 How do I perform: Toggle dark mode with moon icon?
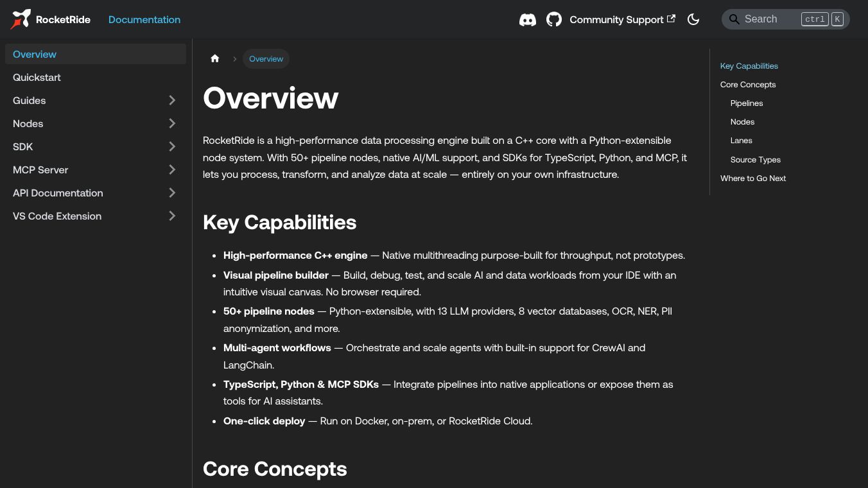pyautogui.click(x=693, y=19)
